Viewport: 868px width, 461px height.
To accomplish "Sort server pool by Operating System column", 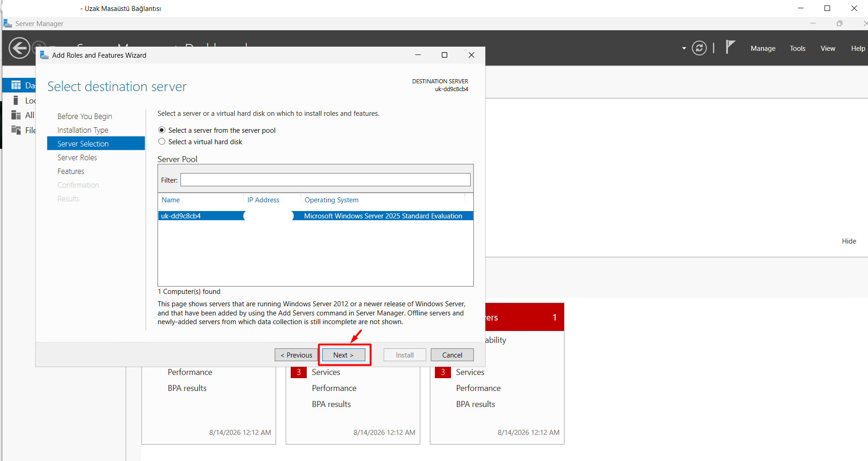I will click(331, 200).
